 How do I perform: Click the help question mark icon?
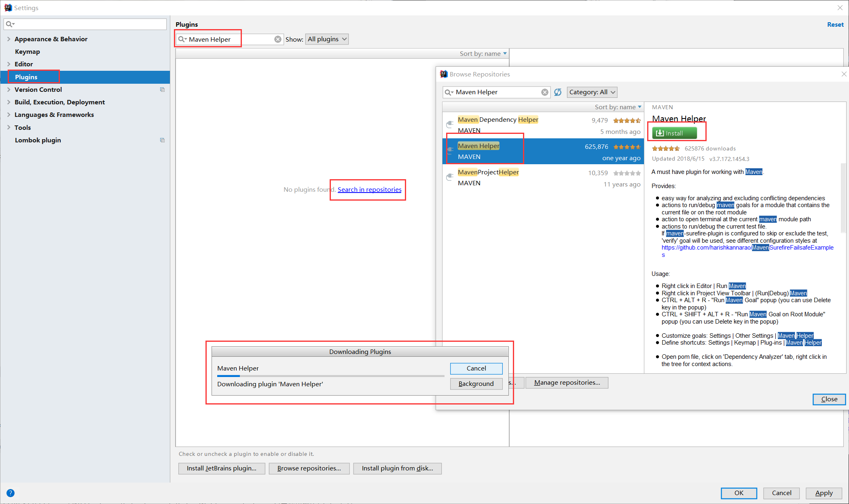tap(11, 493)
